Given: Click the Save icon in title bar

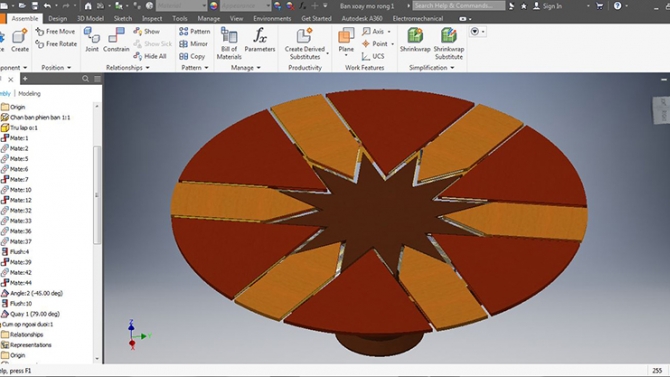Looking at the screenshot, I should 35,6.
